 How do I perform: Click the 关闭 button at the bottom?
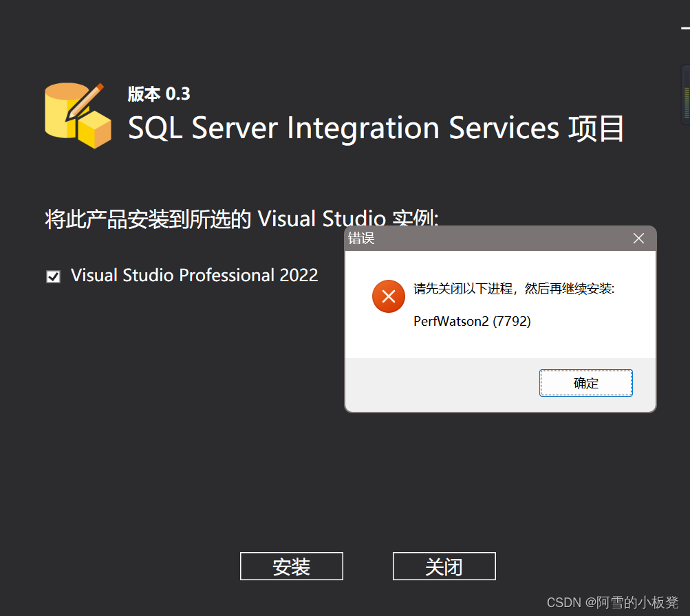click(444, 566)
